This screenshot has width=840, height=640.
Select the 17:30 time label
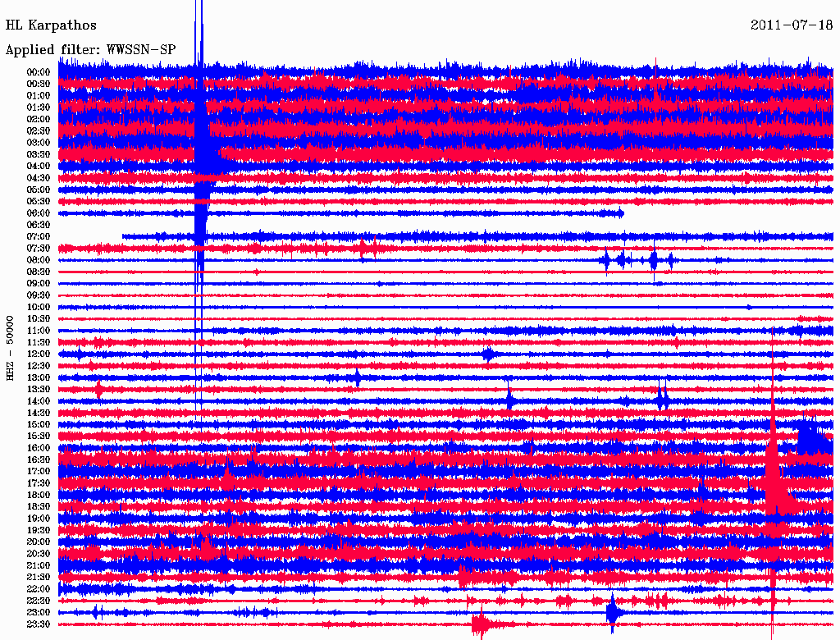click(x=39, y=483)
